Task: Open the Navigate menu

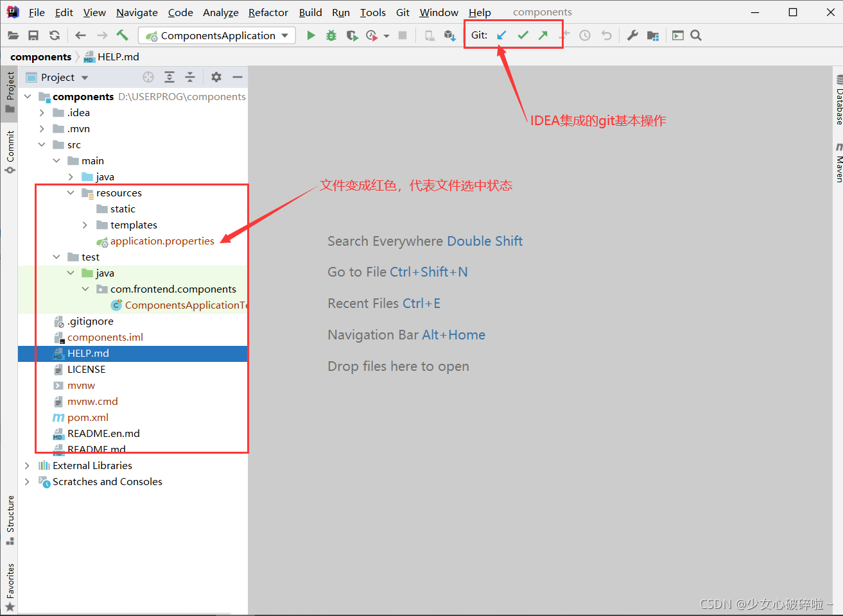Action: tap(137, 12)
